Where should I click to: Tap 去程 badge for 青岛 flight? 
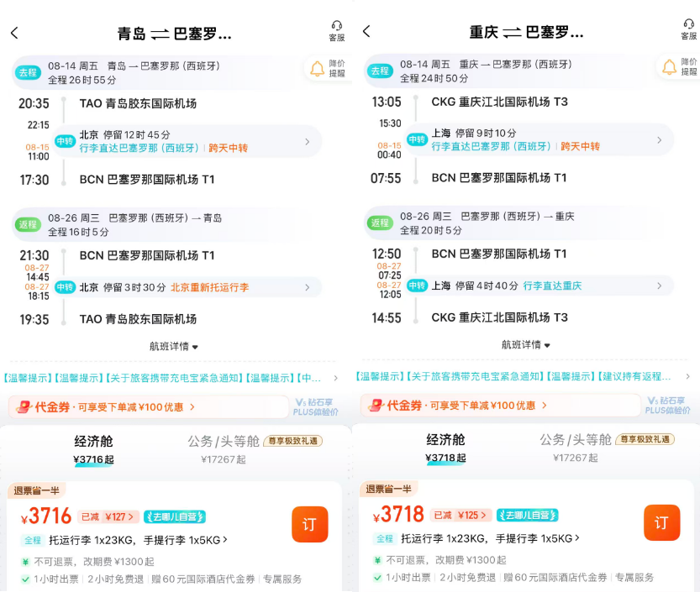point(28,72)
